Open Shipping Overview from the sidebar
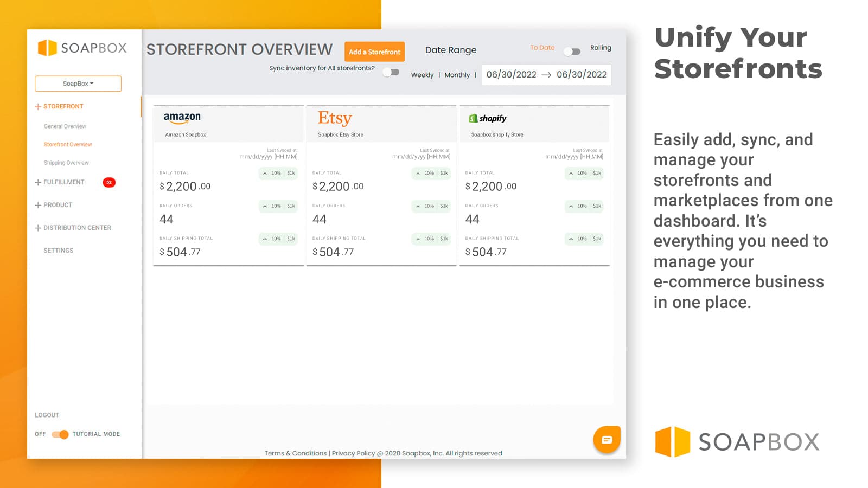The height and width of the screenshot is (488, 868). click(x=66, y=162)
